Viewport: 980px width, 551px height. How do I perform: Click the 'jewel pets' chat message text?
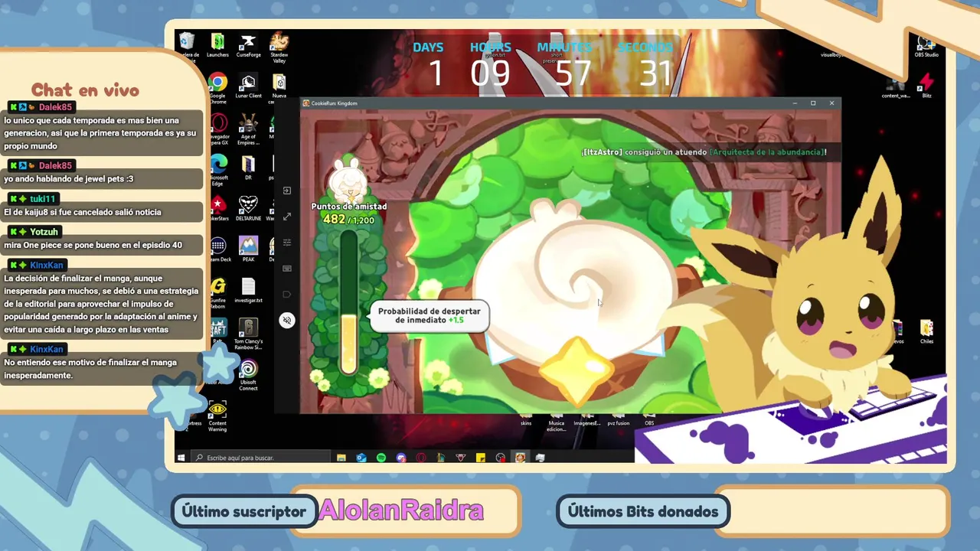(69, 178)
